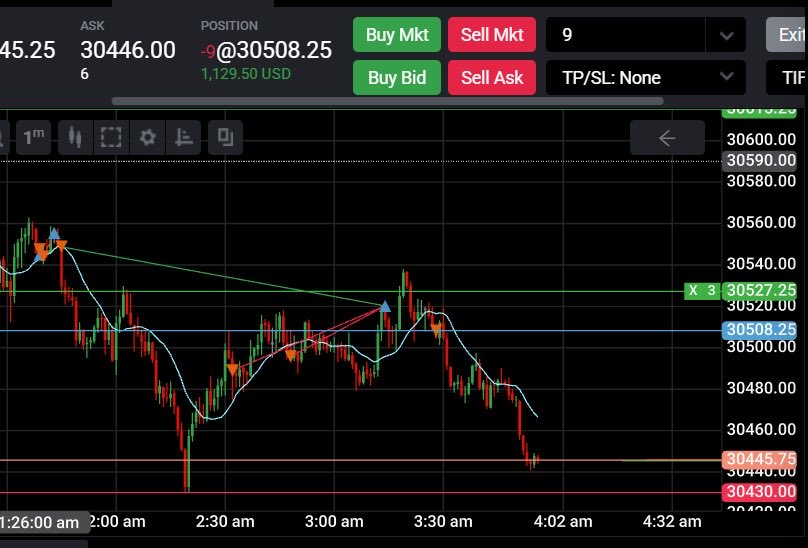Click the gray 30590.00 price label
The width and height of the screenshot is (808, 548).
760,160
